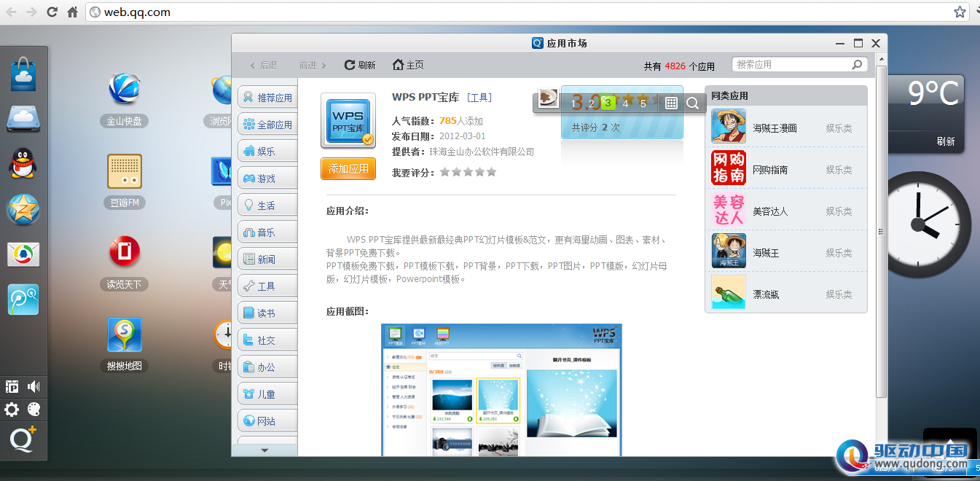
Task: Open the App Store shopping bag dock icon
Action: [23, 74]
